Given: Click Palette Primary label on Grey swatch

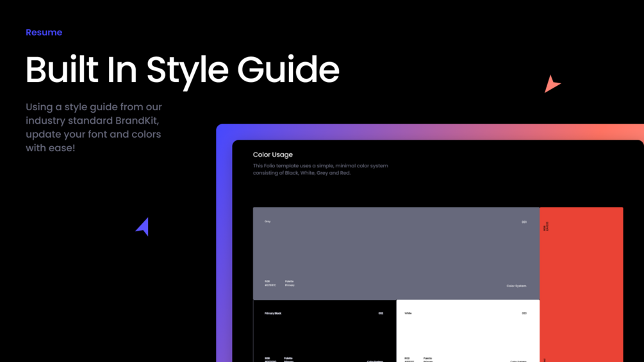Looking at the screenshot, I should tap(290, 283).
